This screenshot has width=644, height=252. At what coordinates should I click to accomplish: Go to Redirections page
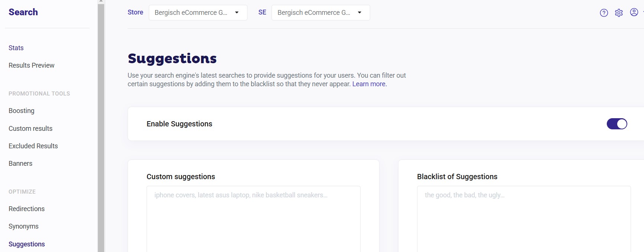[x=26, y=209]
